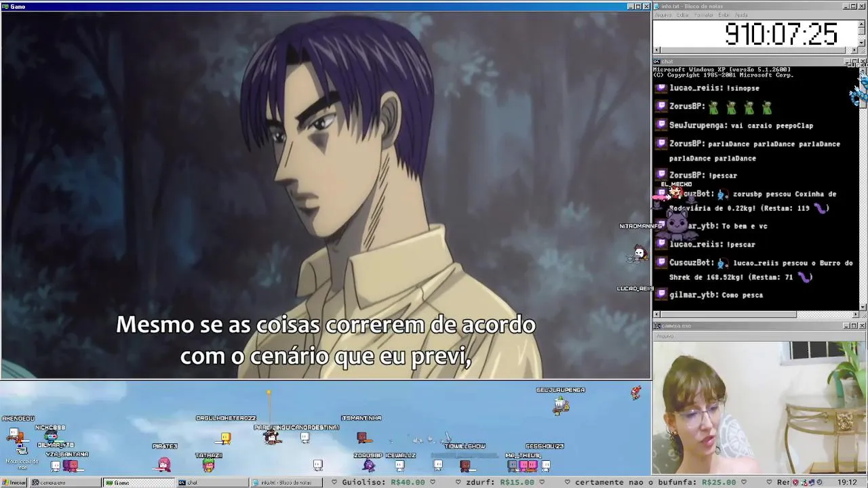
Task: Click the purple ZORUSBP avatar
Action: 368,465
